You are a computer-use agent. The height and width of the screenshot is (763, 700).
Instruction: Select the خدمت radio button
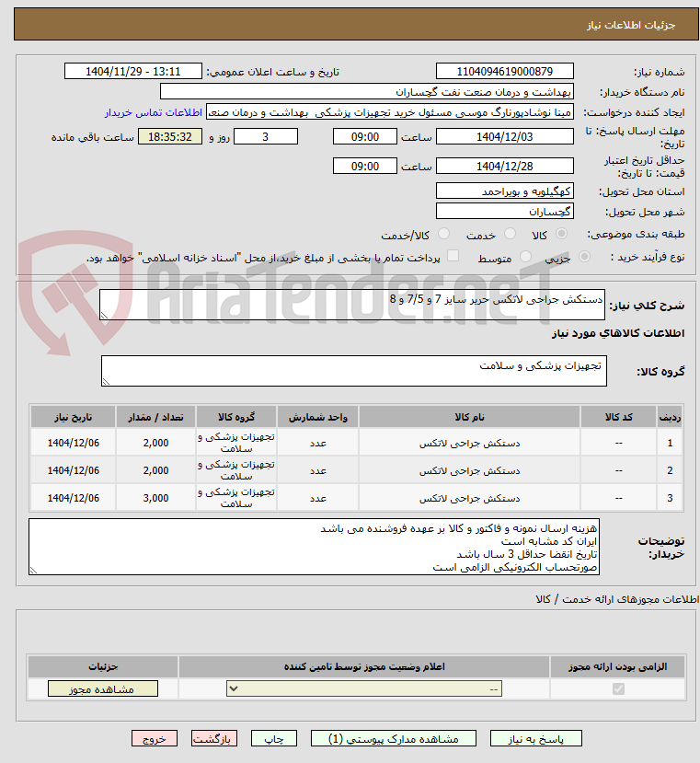[x=510, y=234]
